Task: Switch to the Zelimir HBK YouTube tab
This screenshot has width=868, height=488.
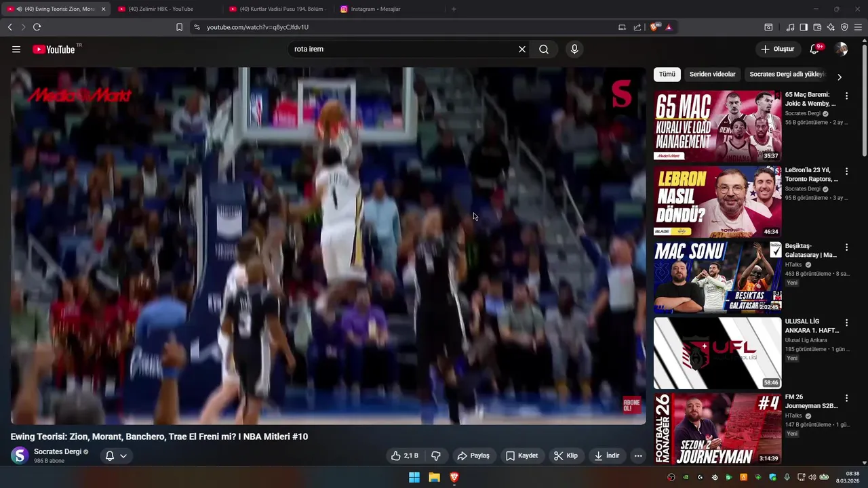Action: point(166,9)
